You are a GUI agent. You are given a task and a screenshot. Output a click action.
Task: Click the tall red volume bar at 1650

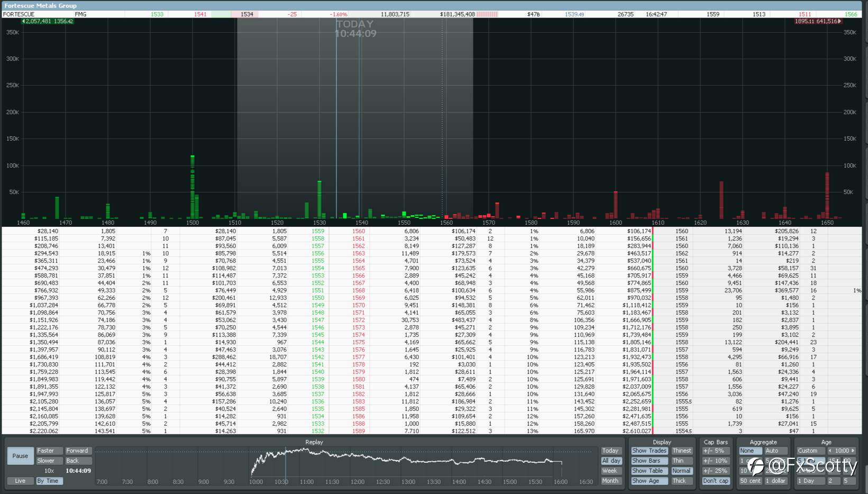827,195
